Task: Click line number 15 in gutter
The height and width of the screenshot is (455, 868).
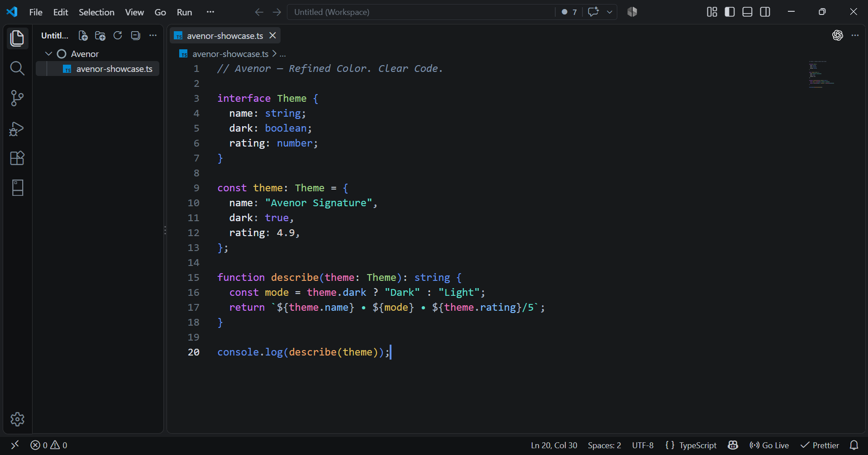Action: coord(193,278)
